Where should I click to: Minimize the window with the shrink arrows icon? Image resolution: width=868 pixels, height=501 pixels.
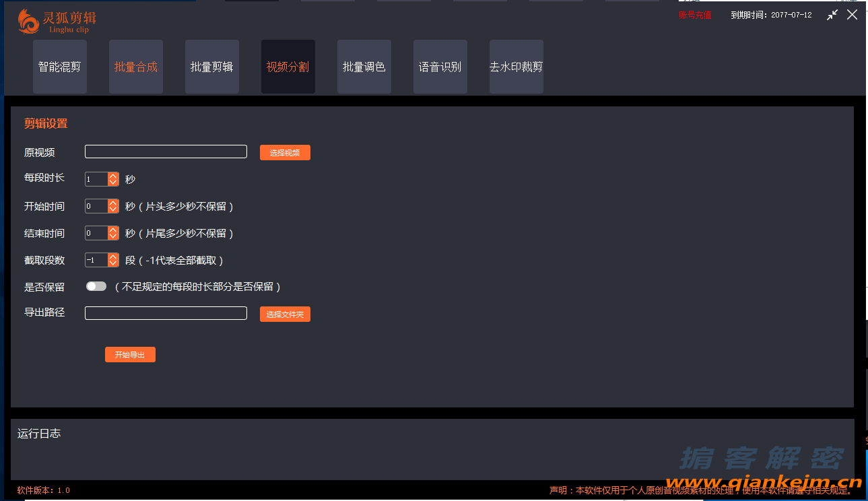pyautogui.click(x=833, y=15)
